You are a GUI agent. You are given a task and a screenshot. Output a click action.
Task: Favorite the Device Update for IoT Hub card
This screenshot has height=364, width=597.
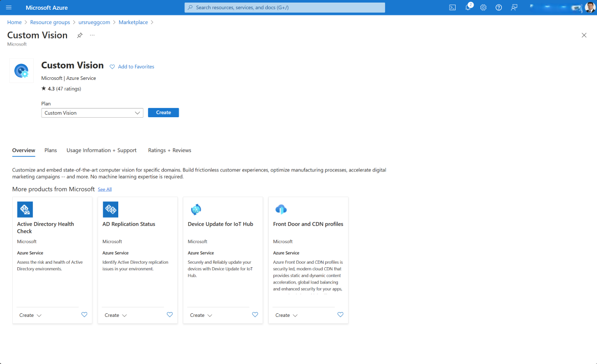(254, 314)
